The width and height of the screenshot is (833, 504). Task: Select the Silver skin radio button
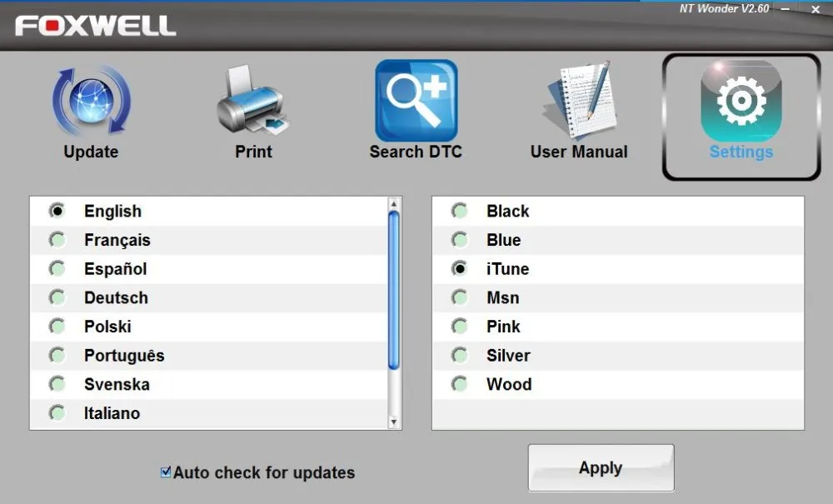460,355
